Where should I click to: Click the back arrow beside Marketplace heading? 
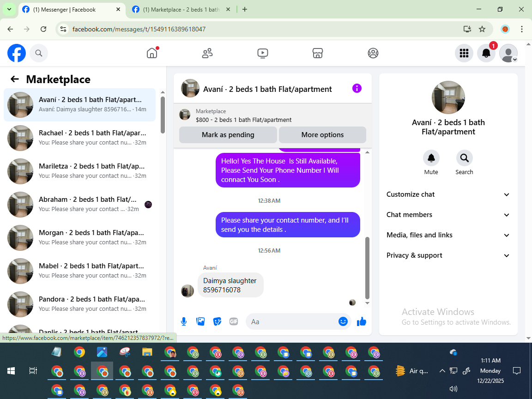(15, 79)
